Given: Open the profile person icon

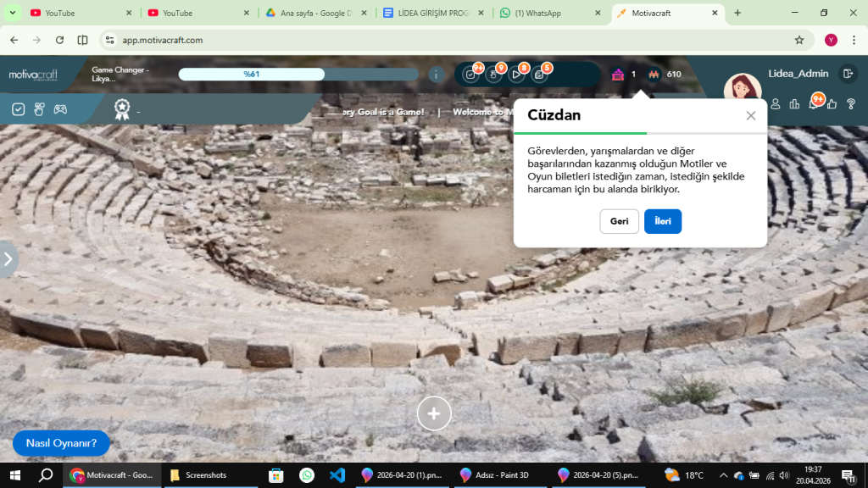Looking at the screenshot, I should pos(776,104).
